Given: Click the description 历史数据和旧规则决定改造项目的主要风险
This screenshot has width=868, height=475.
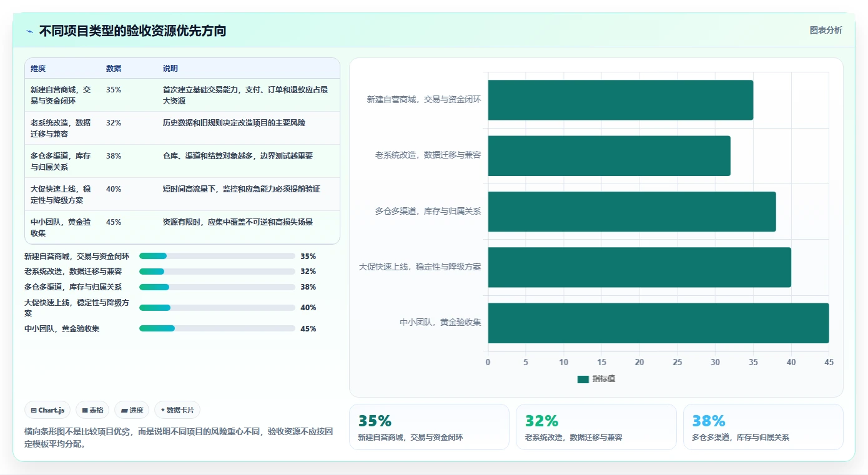Looking at the screenshot, I should point(234,123).
